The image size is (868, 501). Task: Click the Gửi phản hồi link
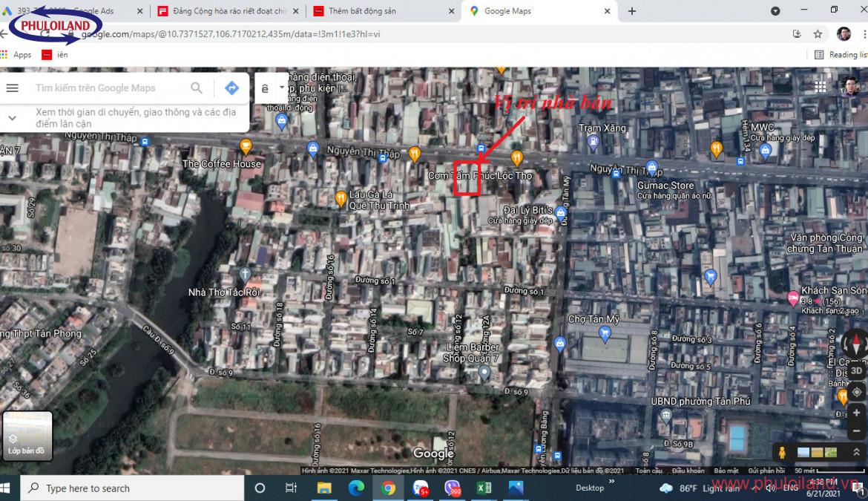[x=766, y=471]
